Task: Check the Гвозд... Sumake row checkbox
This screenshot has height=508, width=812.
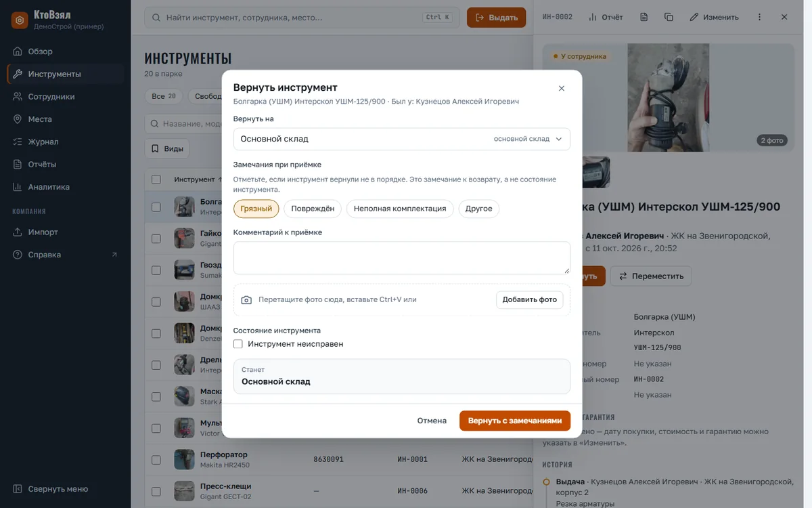Action: coord(156,270)
